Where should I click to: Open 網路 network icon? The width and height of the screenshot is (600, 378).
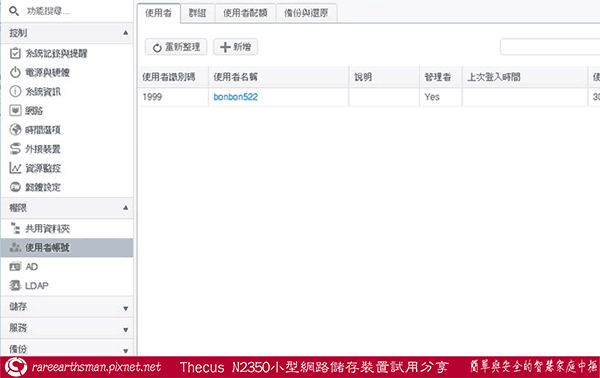click(15, 111)
